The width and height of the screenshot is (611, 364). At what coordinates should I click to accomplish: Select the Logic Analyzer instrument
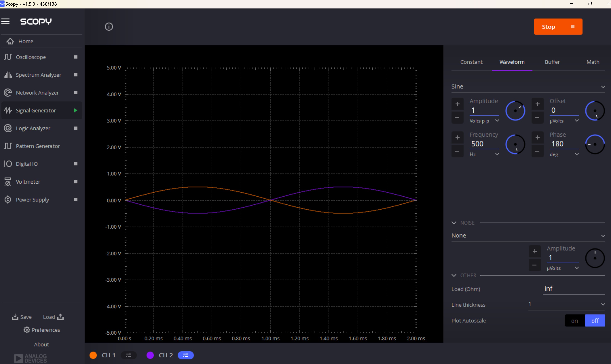click(x=33, y=128)
